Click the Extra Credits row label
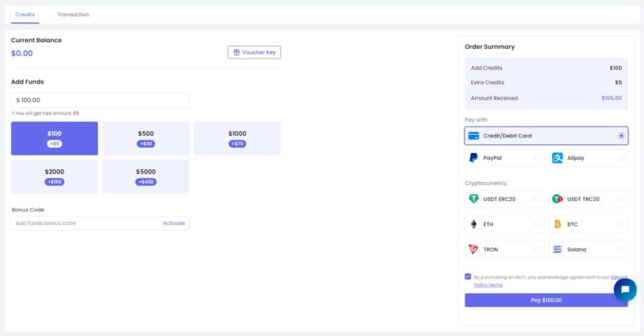 (x=488, y=82)
